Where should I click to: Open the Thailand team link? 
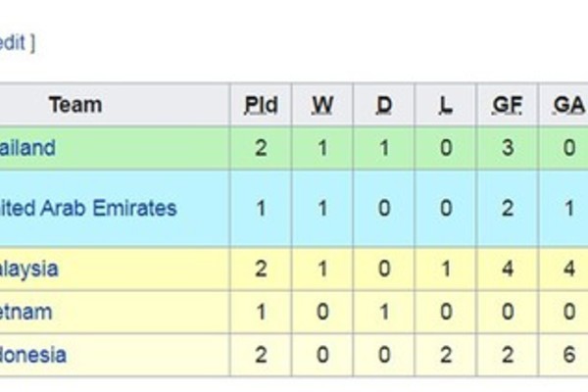[x=27, y=148]
